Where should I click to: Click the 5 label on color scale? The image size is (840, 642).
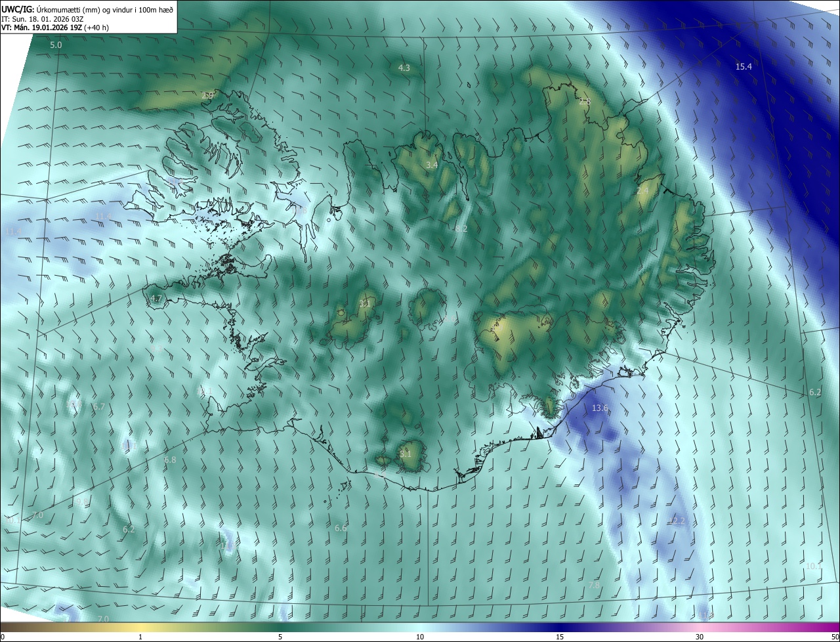280,637
